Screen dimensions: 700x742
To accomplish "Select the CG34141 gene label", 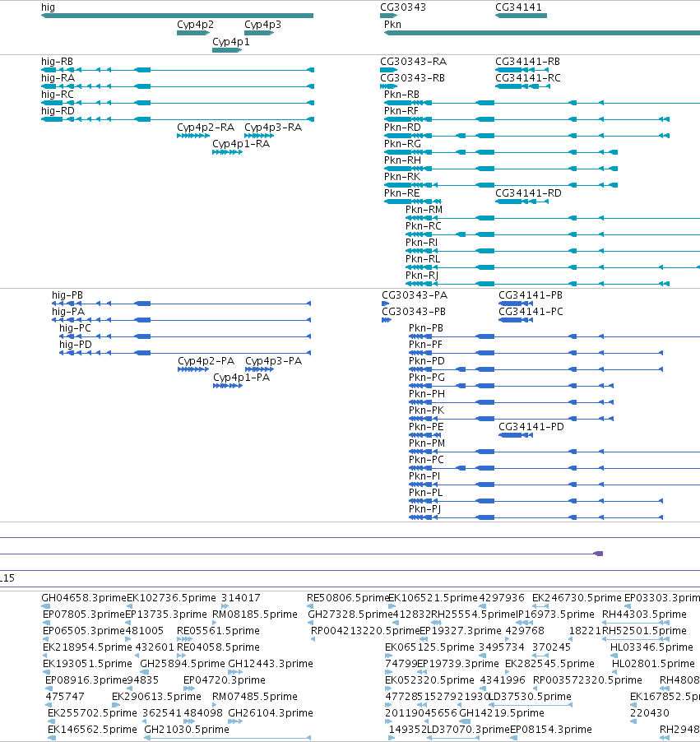I will (x=518, y=7).
